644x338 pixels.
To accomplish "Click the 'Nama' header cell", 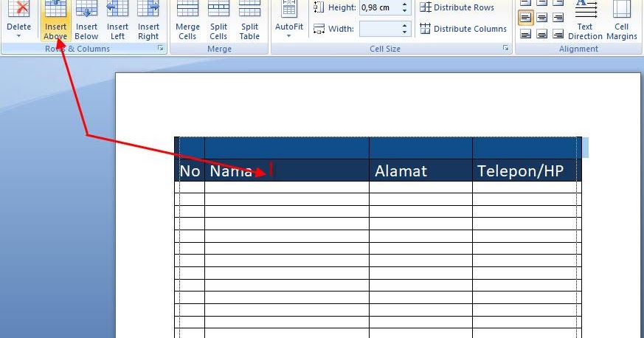I will (287, 170).
